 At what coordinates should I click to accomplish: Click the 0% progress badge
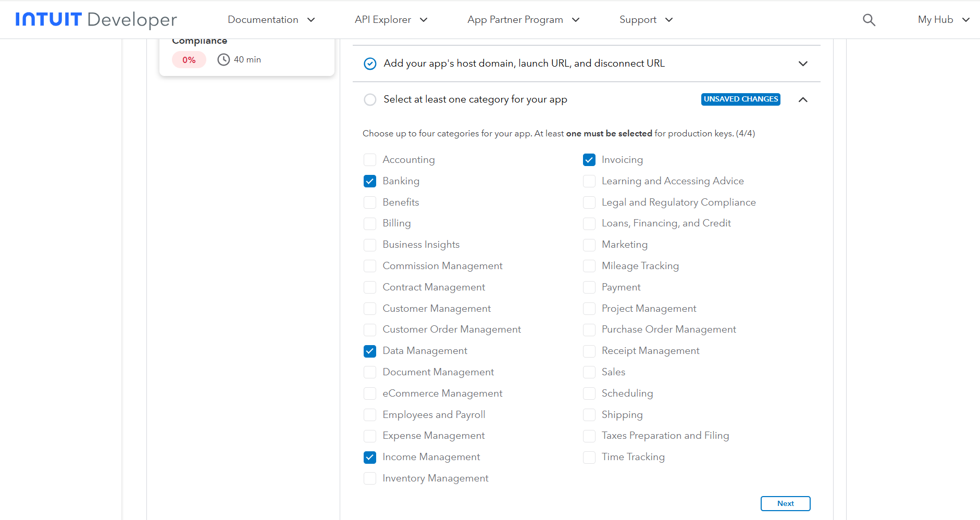(x=189, y=60)
